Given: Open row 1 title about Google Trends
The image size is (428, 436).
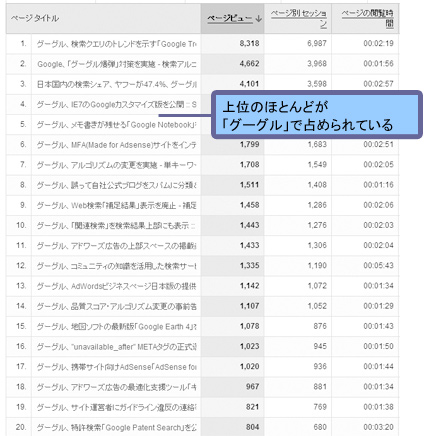Looking at the screenshot, I should pos(117,44).
